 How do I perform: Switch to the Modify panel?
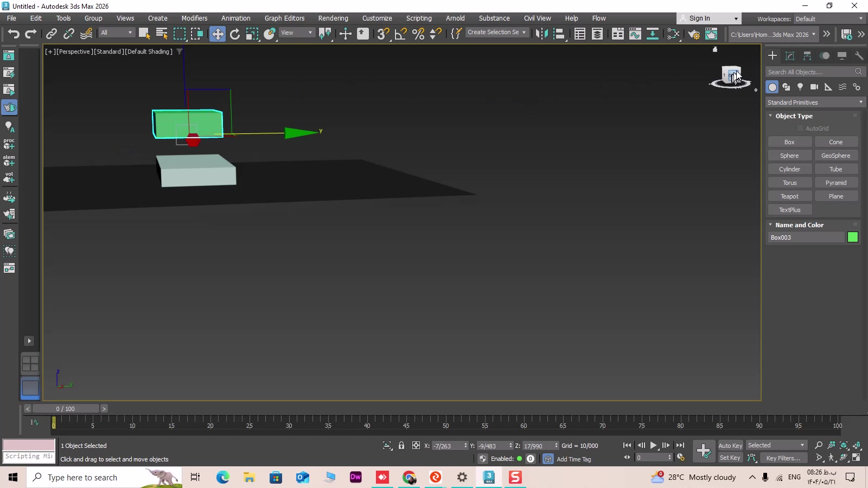(790, 56)
